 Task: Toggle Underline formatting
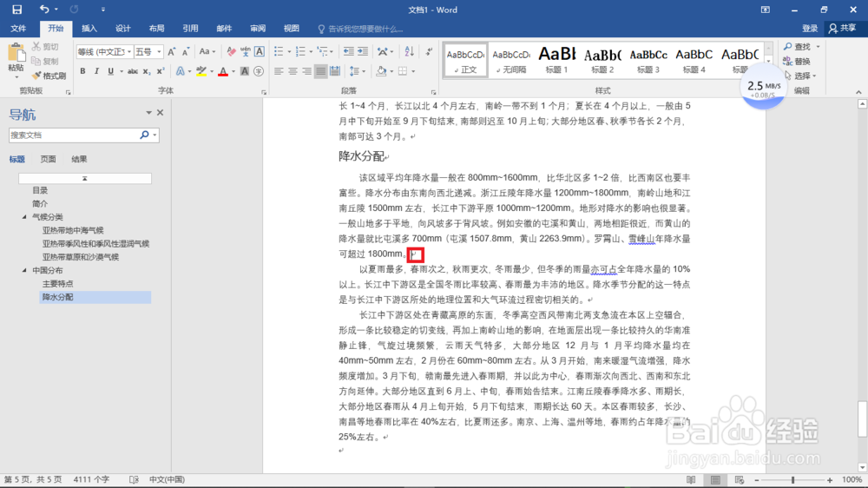pos(111,71)
